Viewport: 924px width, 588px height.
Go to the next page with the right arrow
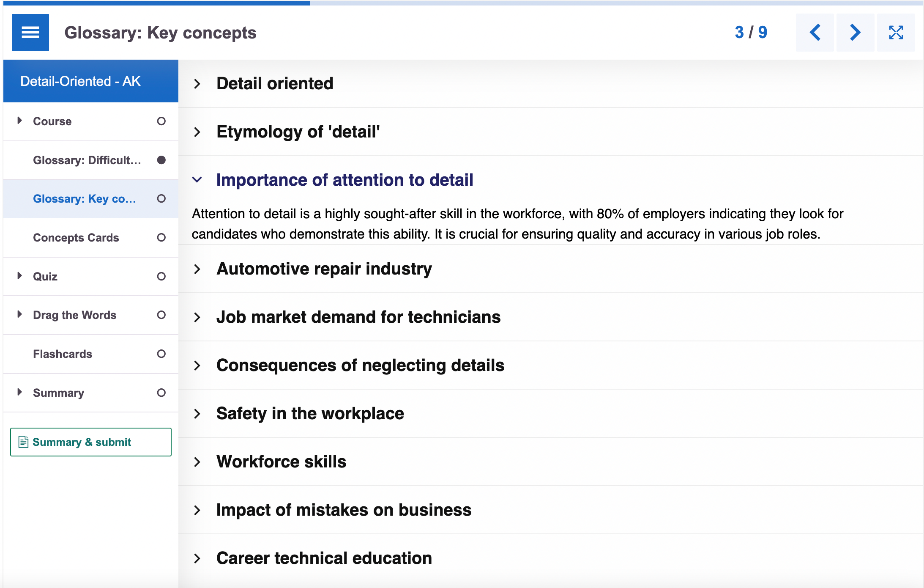tap(855, 32)
